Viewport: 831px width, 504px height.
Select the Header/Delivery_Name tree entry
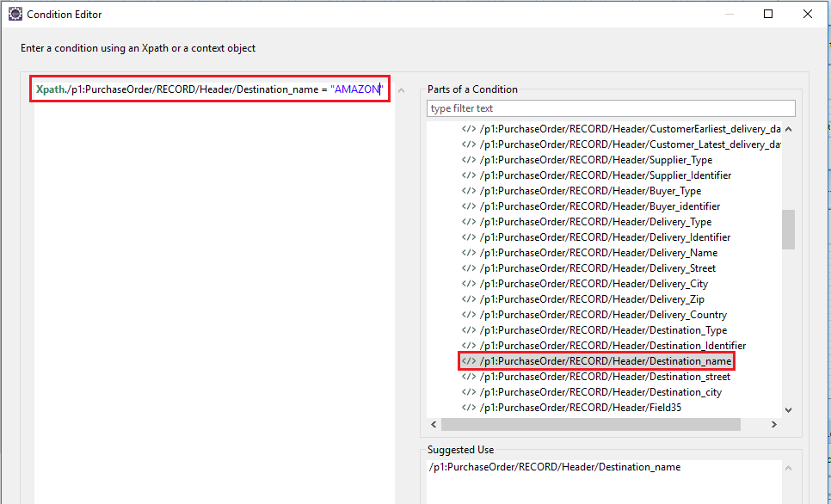pos(599,253)
